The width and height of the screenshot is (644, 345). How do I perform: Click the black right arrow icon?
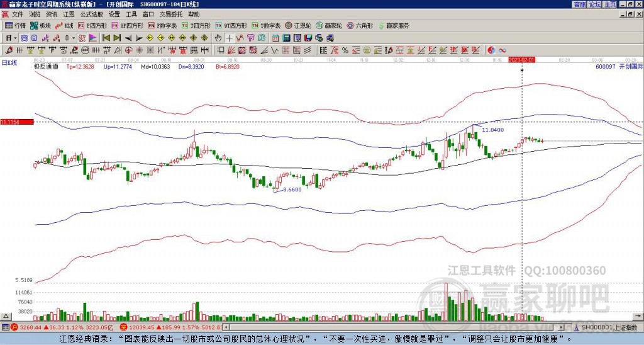(x=139, y=38)
